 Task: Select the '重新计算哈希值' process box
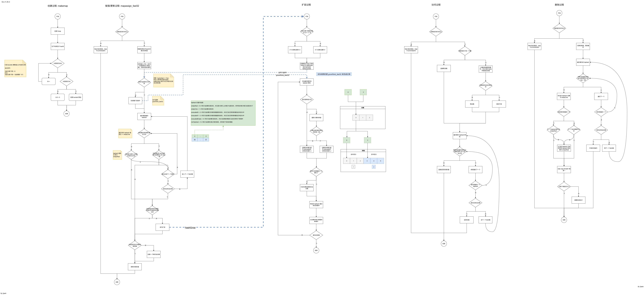[316, 118]
